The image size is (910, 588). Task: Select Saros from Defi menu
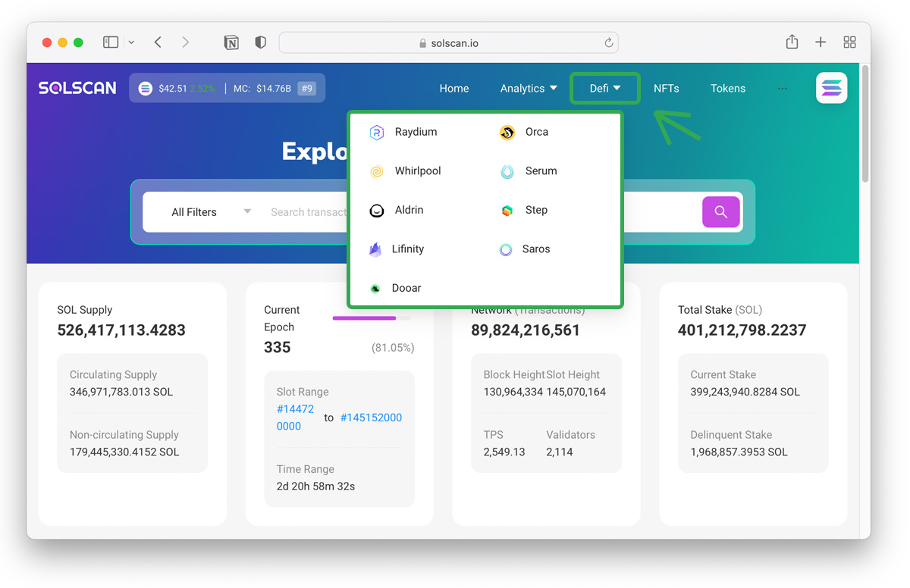pyautogui.click(x=536, y=249)
